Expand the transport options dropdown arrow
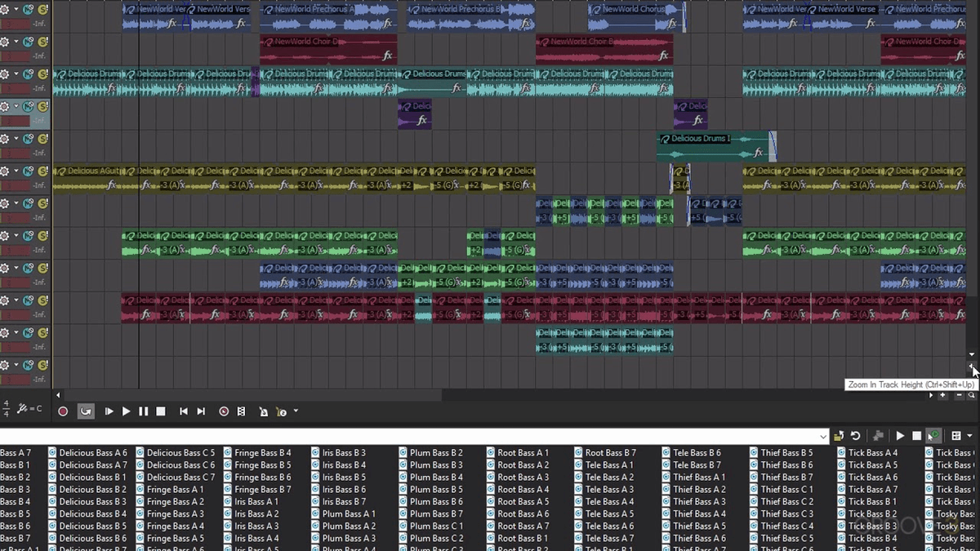Image resolution: width=980 pixels, height=551 pixels. coord(296,412)
